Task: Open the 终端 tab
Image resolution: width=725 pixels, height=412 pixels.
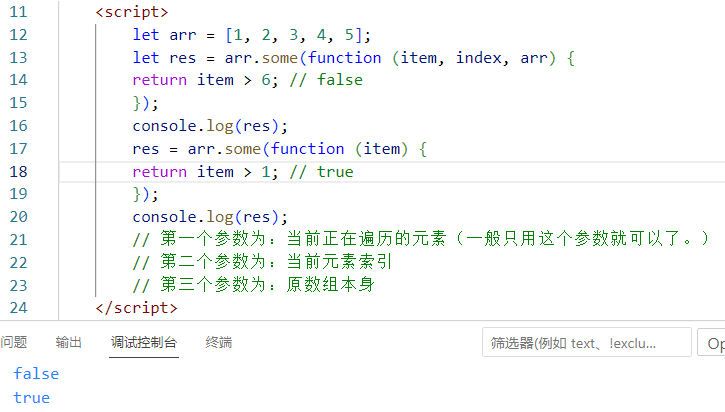Action: [x=219, y=343]
